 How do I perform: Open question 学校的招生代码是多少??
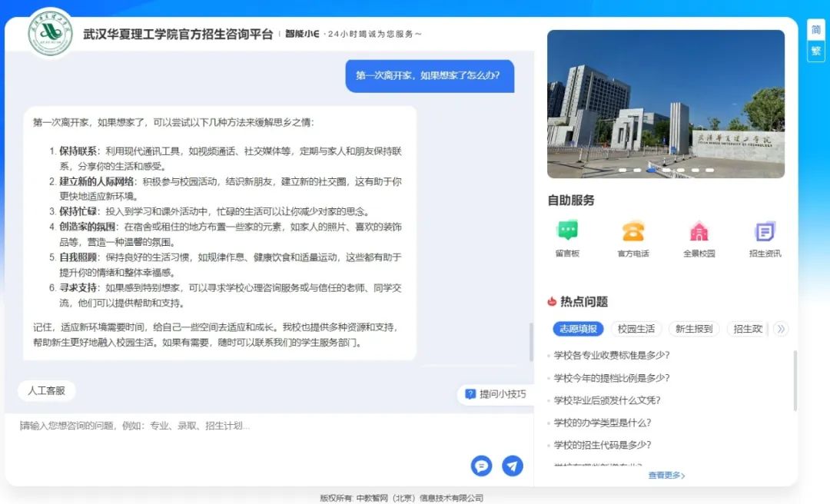603,445
